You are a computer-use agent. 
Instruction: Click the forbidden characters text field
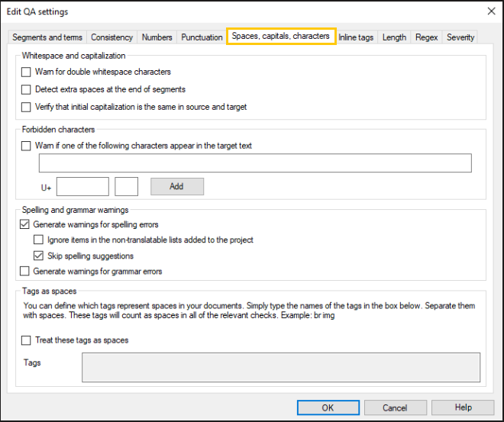pos(255,163)
